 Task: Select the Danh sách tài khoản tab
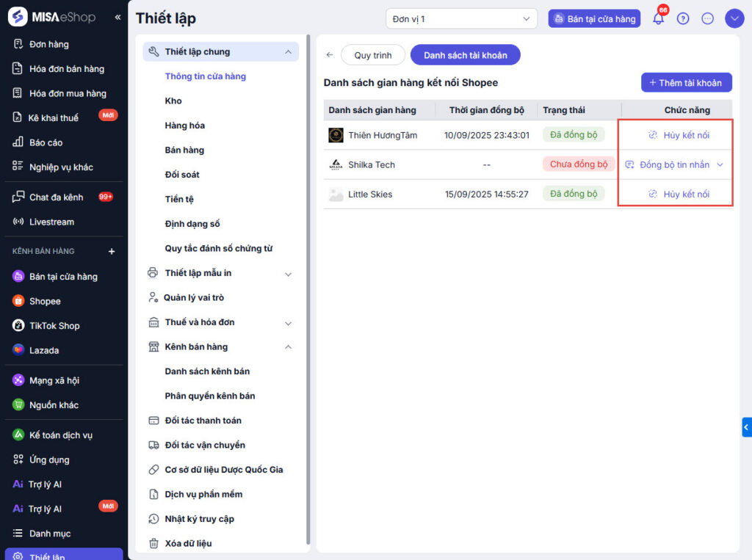[x=466, y=55]
